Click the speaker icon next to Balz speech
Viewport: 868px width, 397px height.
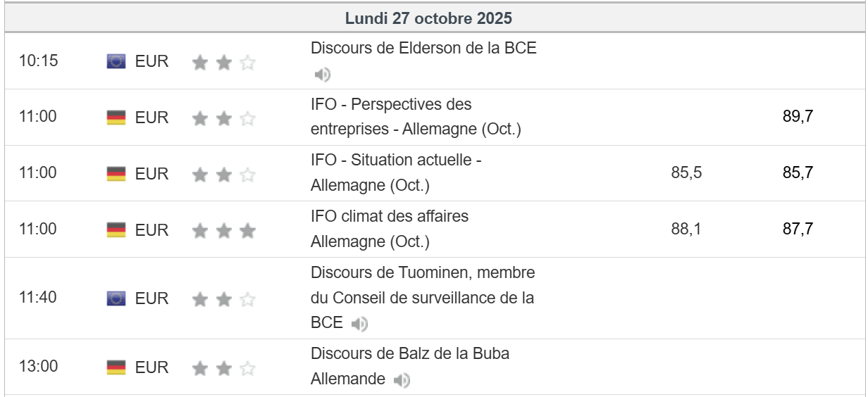click(x=402, y=381)
